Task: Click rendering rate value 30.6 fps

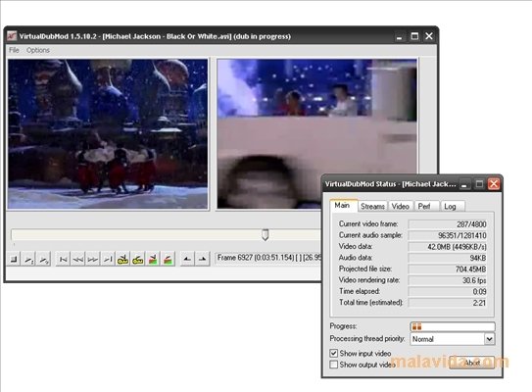Action: coord(448,280)
